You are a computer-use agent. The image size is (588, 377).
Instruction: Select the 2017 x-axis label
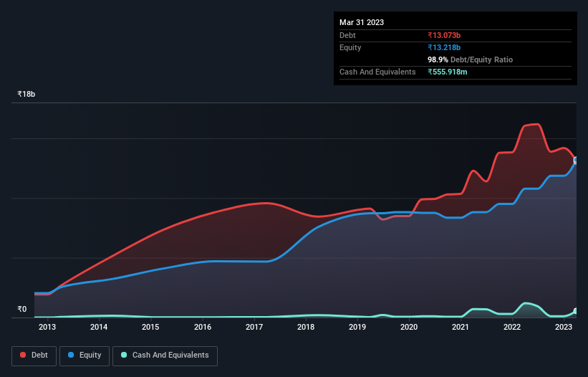(x=254, y=327)
